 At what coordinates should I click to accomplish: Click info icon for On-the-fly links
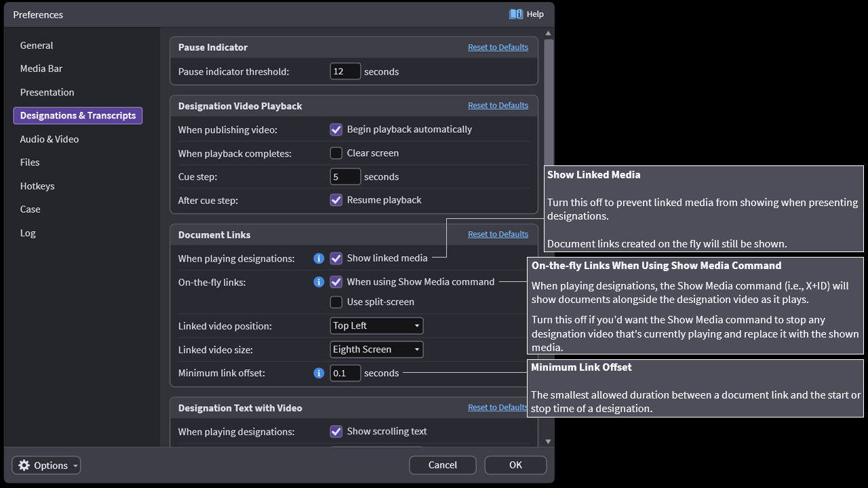pos(319,282)
